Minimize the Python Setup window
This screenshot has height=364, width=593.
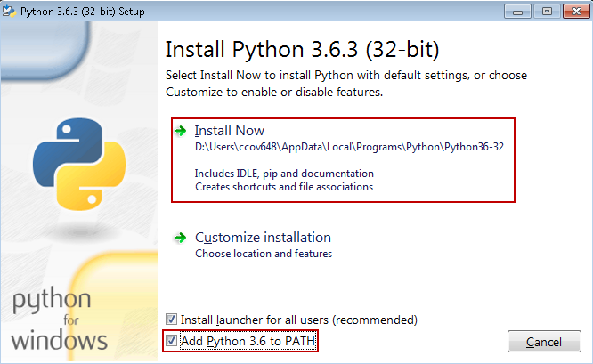point(518,11)
